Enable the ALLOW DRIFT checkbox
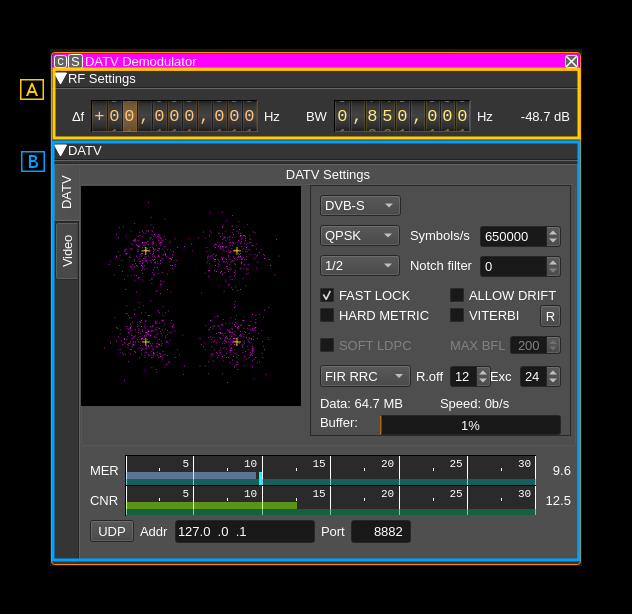This screenshot has width=632, height=614. click(457, 295)
